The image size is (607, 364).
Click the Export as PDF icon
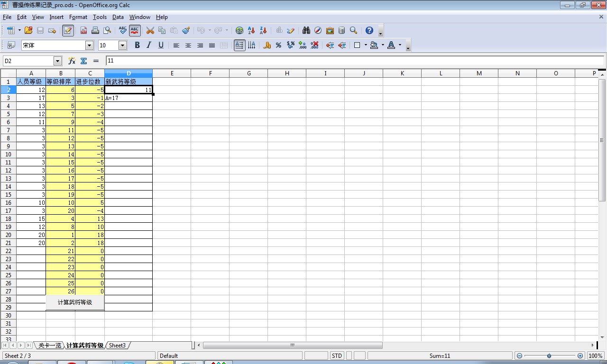tap(84, 30)
